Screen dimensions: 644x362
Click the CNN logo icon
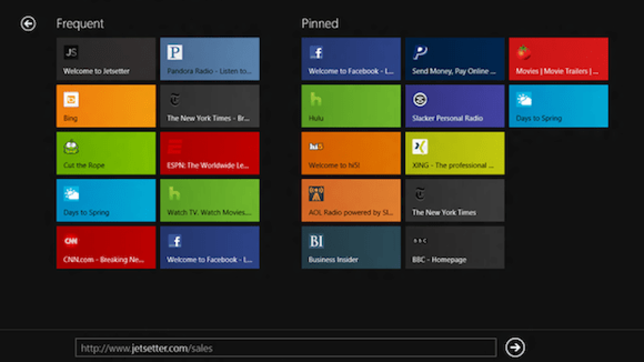[71, 241]
